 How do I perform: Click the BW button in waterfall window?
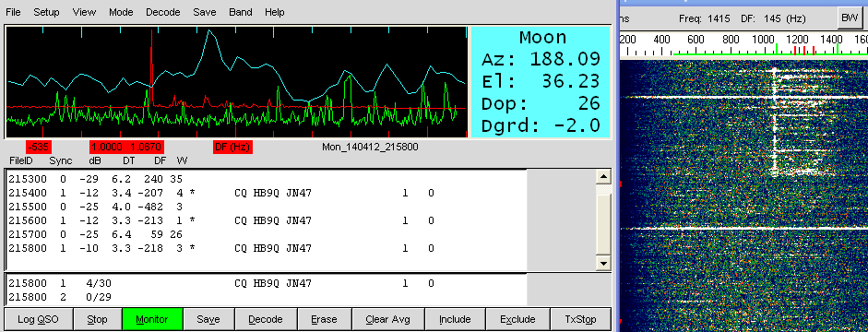850,18
